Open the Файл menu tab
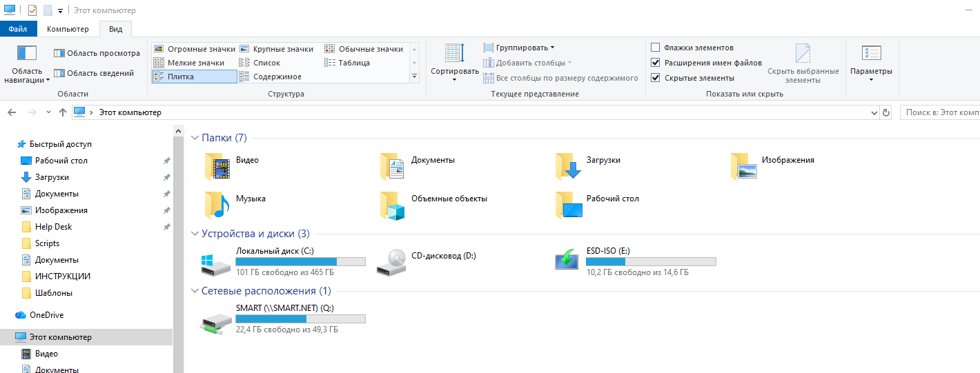Viewport: 980px width, 373px height. tap(18, 29)
